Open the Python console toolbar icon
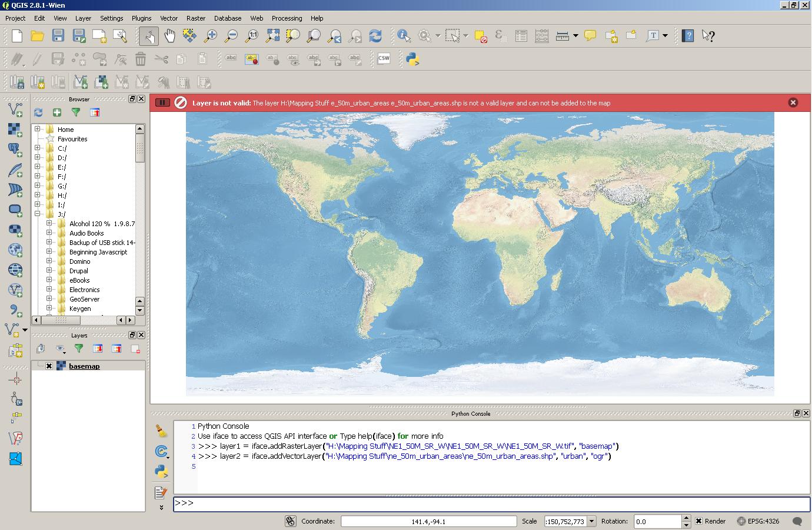This screenshot has width=812, height=530. 412,59
